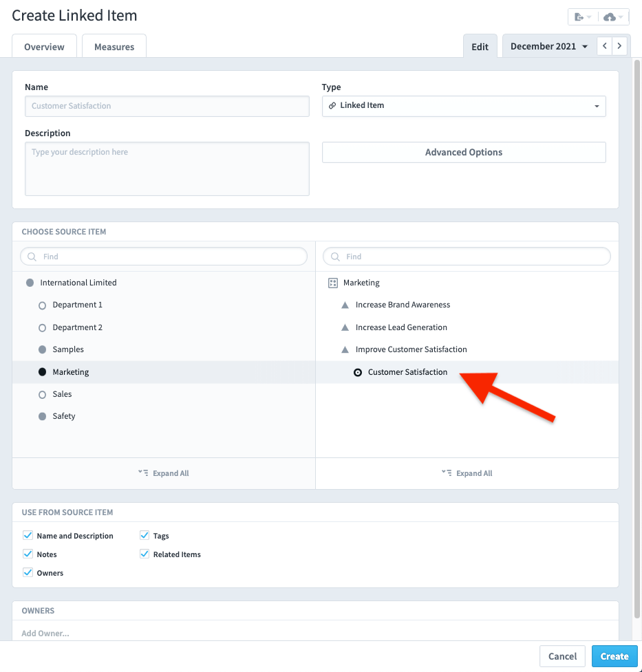642x672 pixels.
Task: Click the Marketing dashboard icon in right panel
Action: click(334, 282)
